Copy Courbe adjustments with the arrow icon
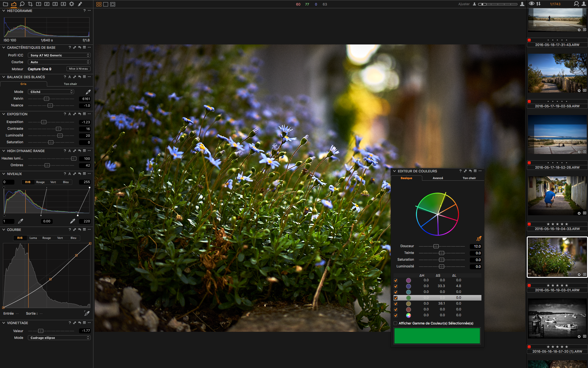588x368 pixels. pos(74,230)
